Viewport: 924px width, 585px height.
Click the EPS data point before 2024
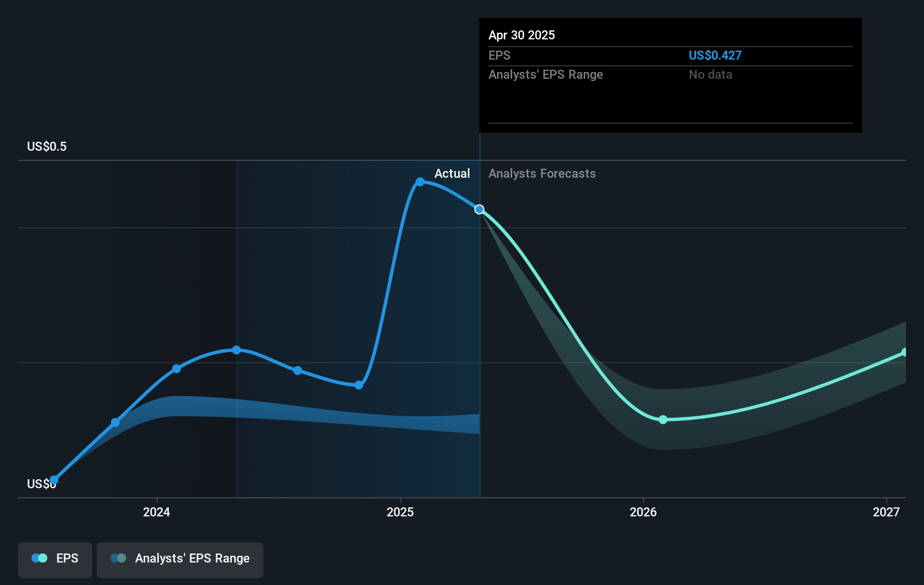click(x=115, y=422)
